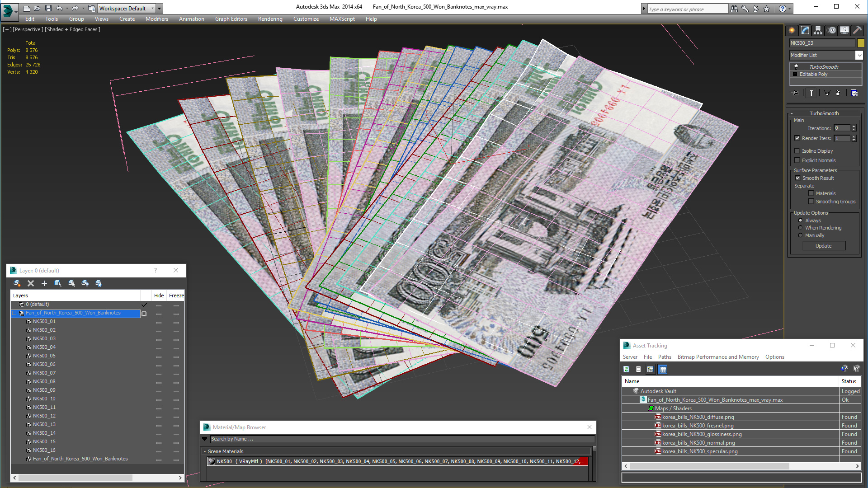
Task: Click the New Scene icon in quick access toolbar
Action: 26,8
